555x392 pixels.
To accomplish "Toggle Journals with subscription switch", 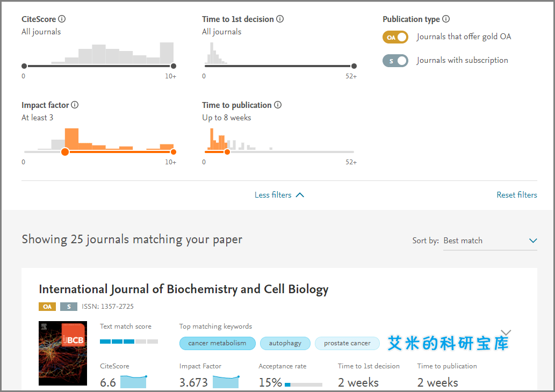I will [395, 61].
